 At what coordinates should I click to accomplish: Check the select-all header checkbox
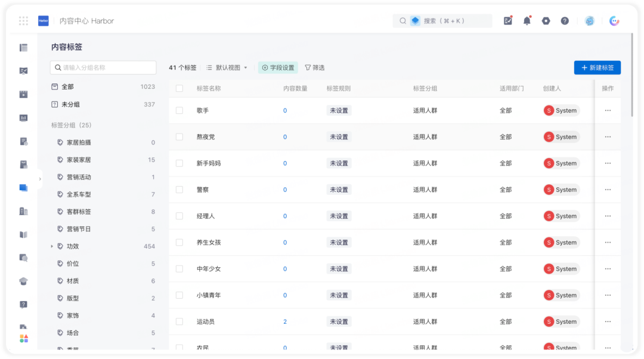pos(179,88)
